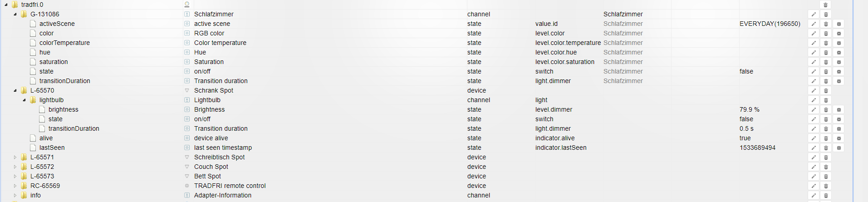868x202 pixels.
Task: Edit the Schrank Spot device L-65570
Action: click(814, 91)
